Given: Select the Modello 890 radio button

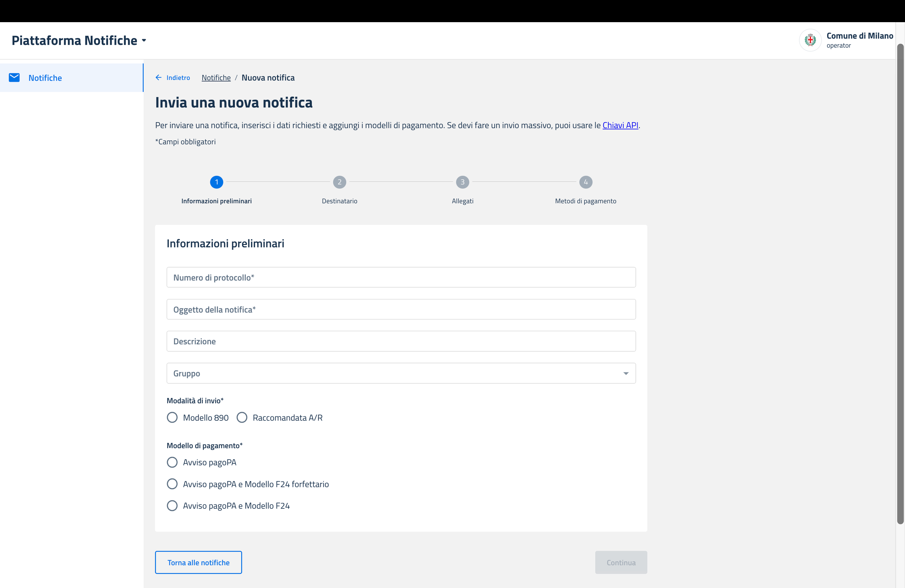Looking at the screenshot, I should pos(172,418).
